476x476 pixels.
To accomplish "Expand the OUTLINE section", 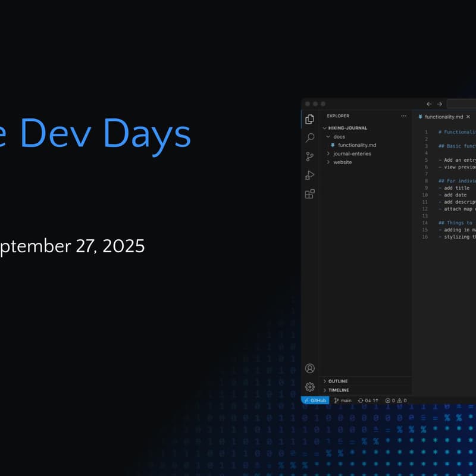I will click(x=337, y=381).
